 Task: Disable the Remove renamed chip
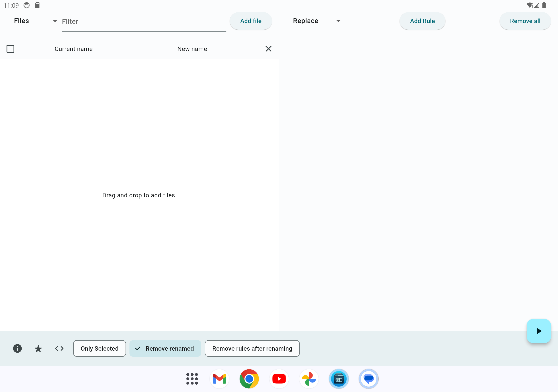(x=165, y=348)
